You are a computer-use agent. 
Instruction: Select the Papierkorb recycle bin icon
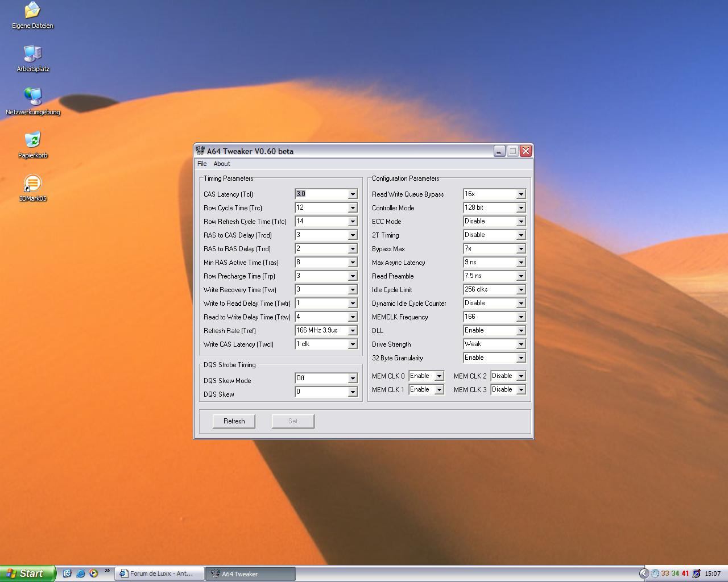32,145
